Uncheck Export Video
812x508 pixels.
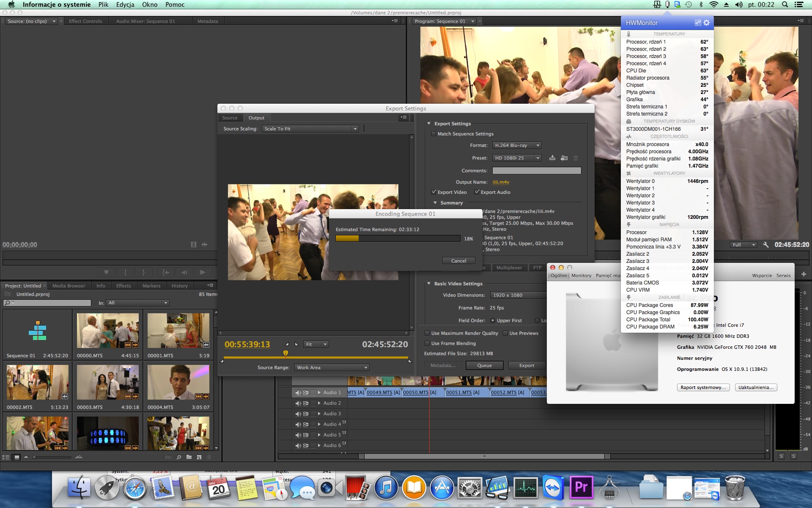point(433,192)
